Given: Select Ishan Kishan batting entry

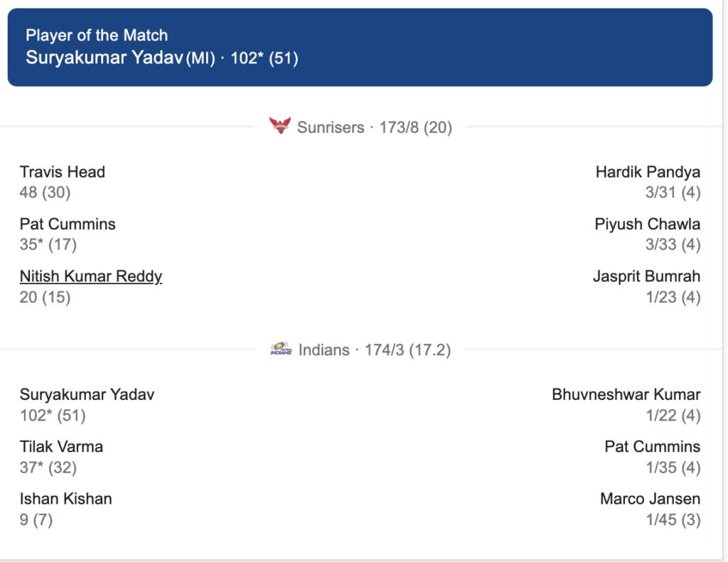Looking at the screenshot, I should tap(65, 509).
